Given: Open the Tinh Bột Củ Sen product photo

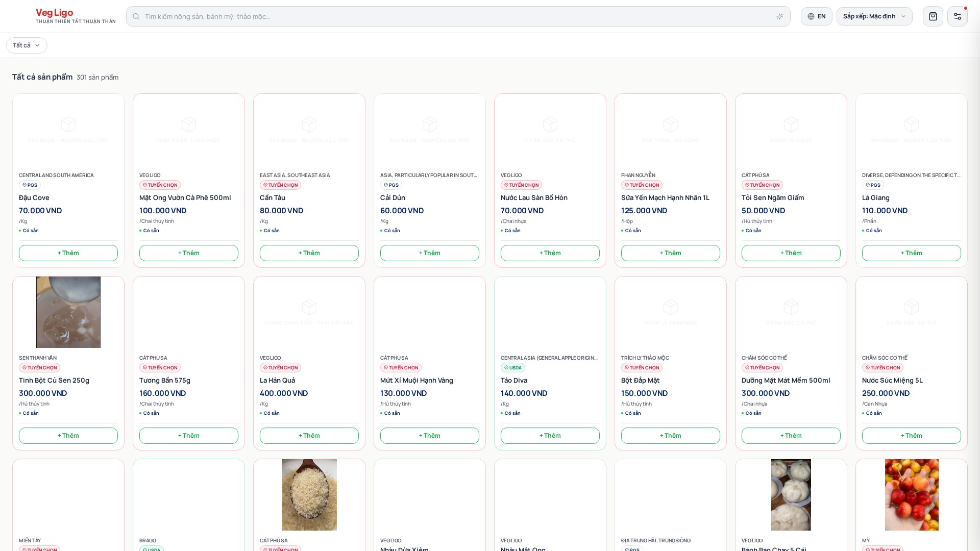Looking at the screenshot, I should [x=68, y=312].
